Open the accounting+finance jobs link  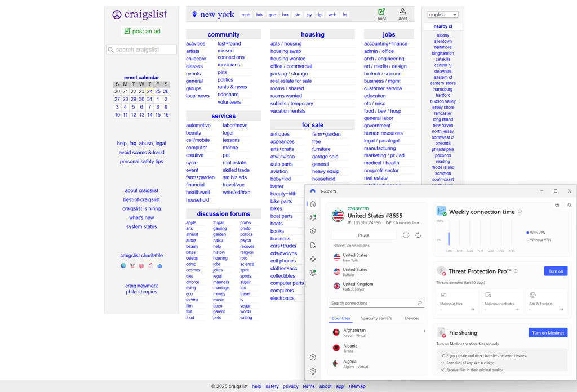[x=385, y=43]
